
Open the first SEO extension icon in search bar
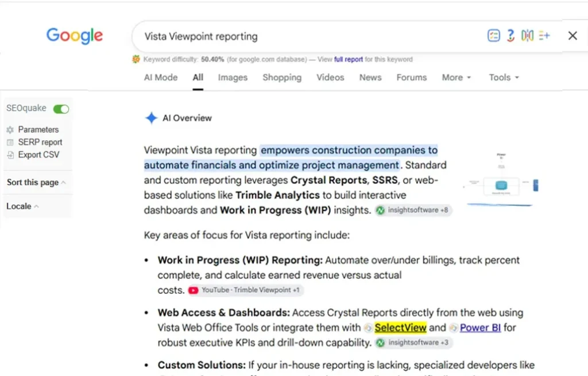tap(493, 36)
